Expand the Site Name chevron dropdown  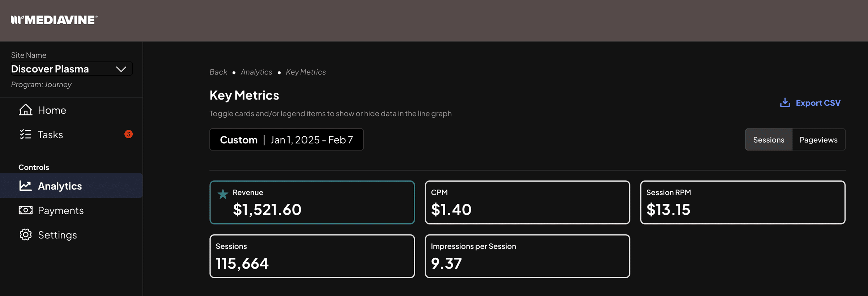(121, 69)
